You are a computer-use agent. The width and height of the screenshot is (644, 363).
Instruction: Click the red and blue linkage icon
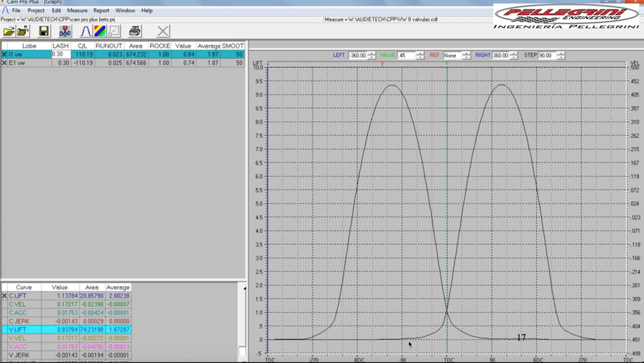[65, 31]
